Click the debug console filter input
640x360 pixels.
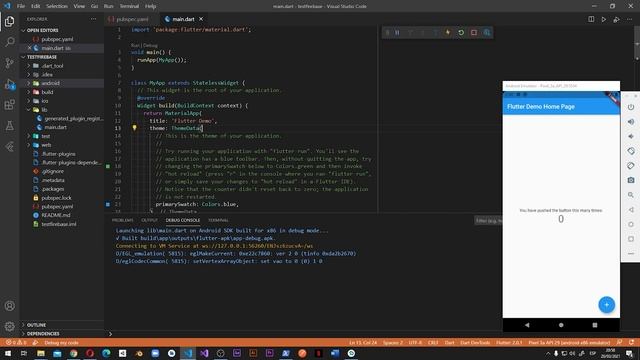(488, 220)
